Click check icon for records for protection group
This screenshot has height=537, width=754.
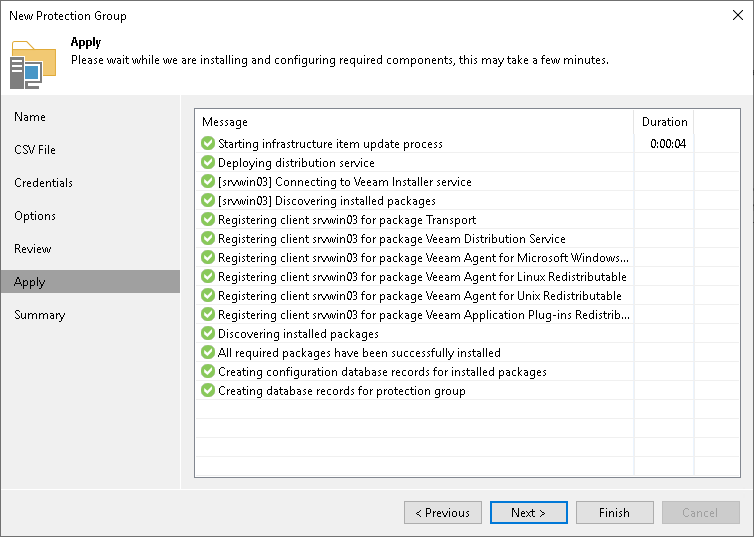point(208,390)
